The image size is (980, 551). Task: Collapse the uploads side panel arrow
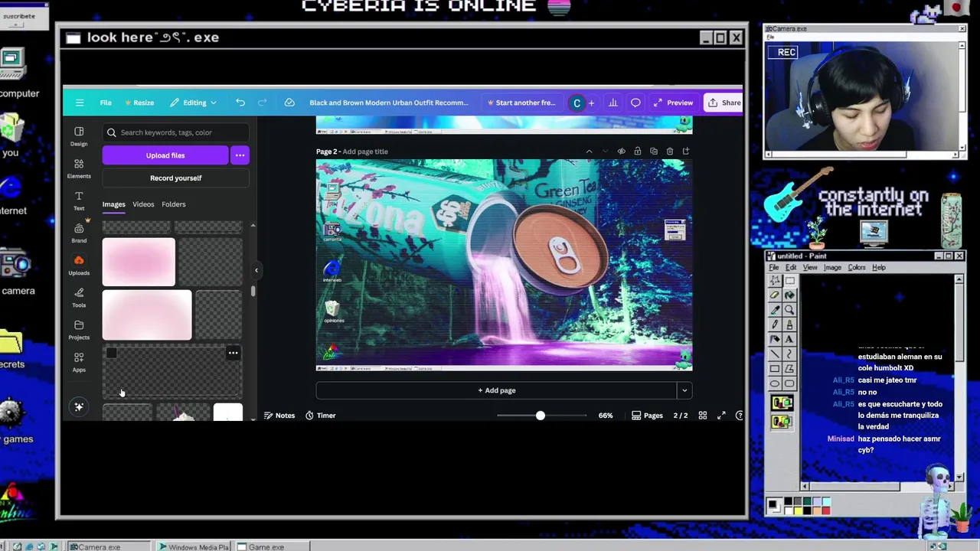coord(256,270)
